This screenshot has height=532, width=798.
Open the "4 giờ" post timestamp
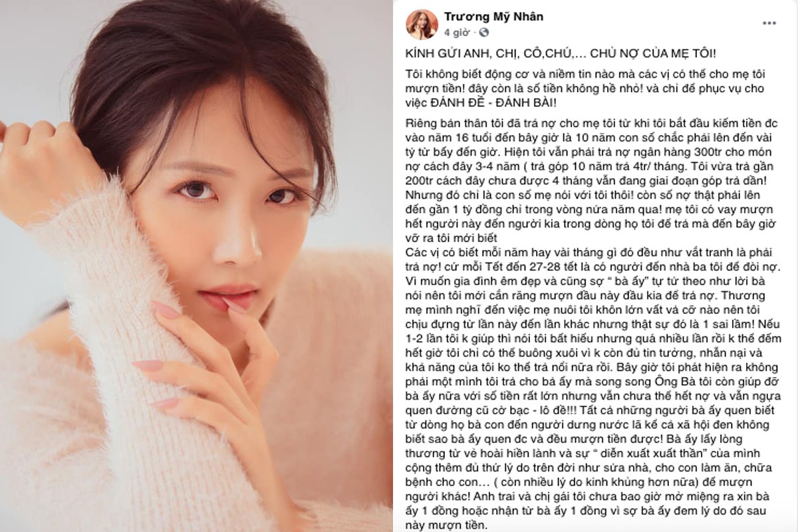point(457,31)
